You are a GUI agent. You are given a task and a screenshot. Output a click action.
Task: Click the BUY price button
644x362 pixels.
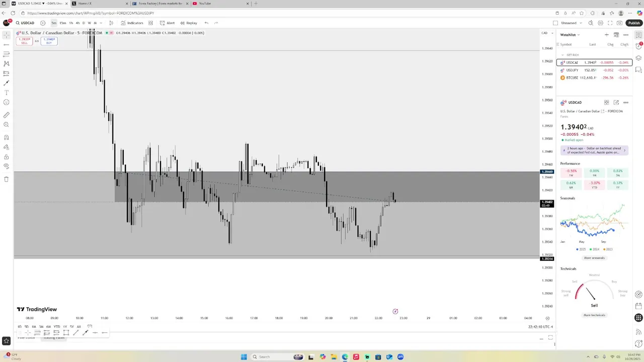coord(49,41)
